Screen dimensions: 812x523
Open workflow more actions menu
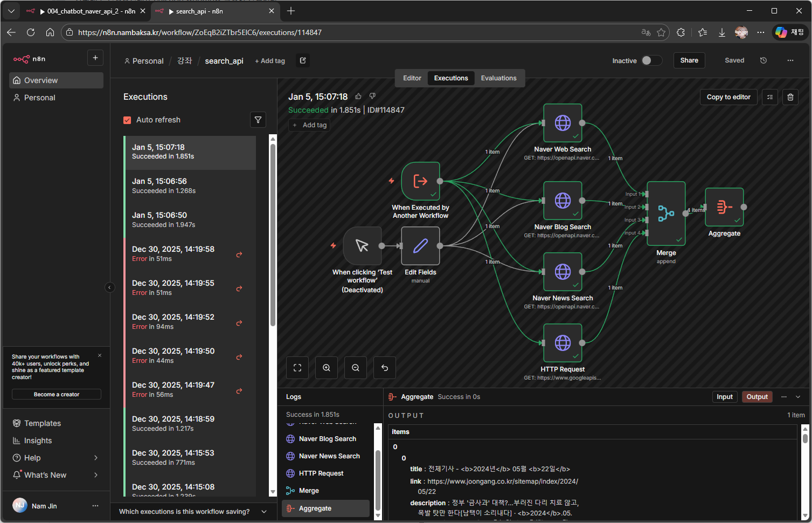click(x=790, y=60)
